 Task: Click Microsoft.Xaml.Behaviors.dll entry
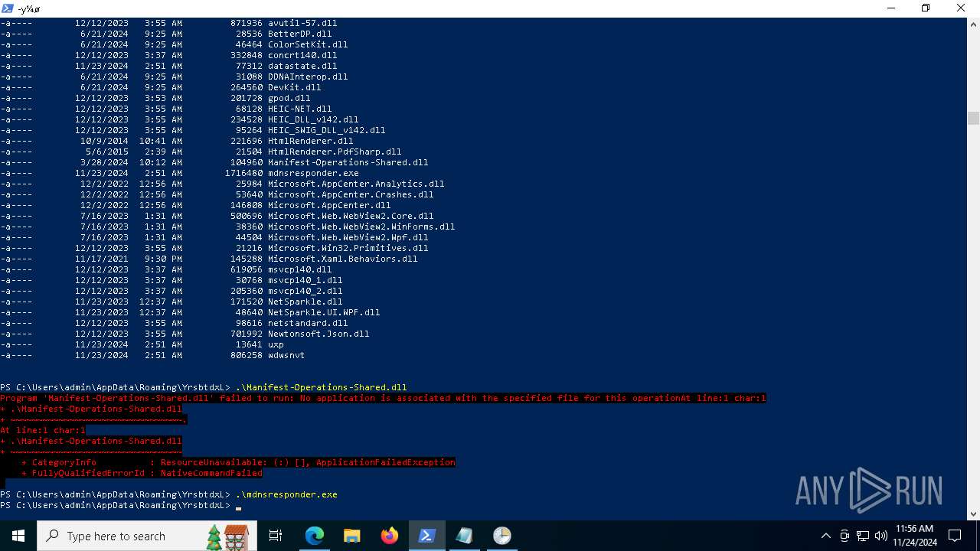(343, 259)
